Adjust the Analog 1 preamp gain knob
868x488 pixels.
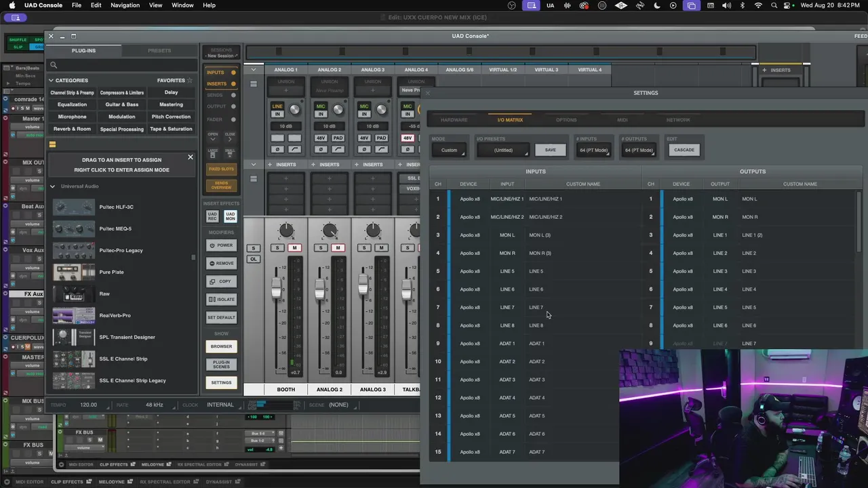pos(294,109)
